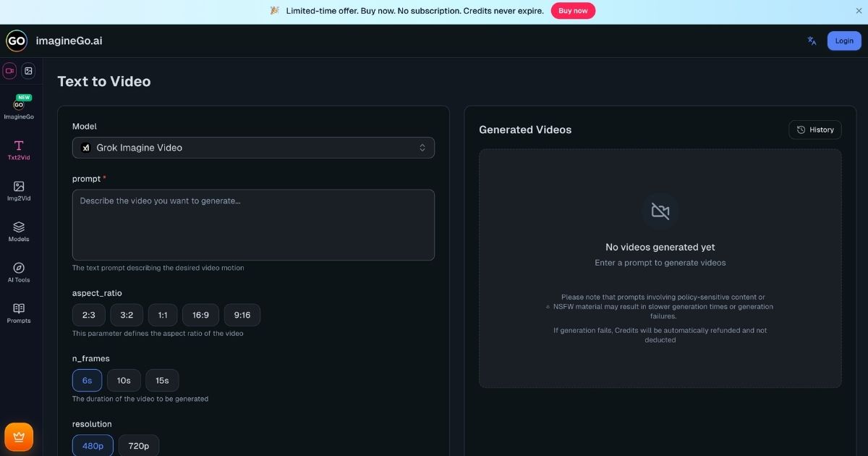Open ImagineGo in the sidebar
The width and height of the screenshot is (868, 456).
coord(19,107)
